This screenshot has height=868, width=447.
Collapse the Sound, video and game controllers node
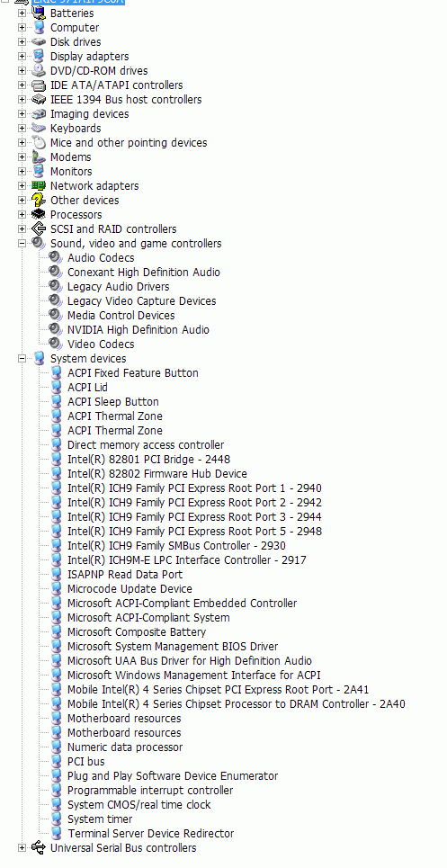tap(22, 243)
